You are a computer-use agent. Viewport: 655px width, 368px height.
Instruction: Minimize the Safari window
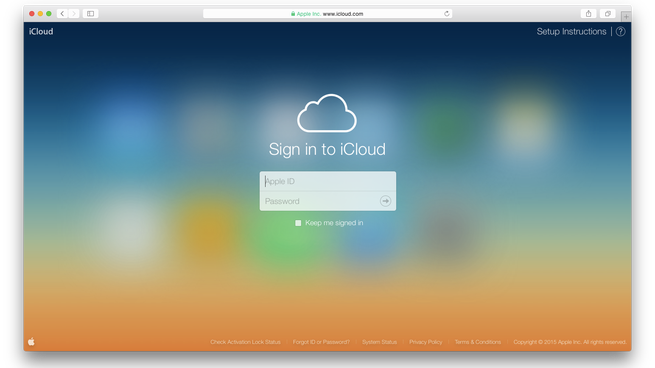coord(40,14)
